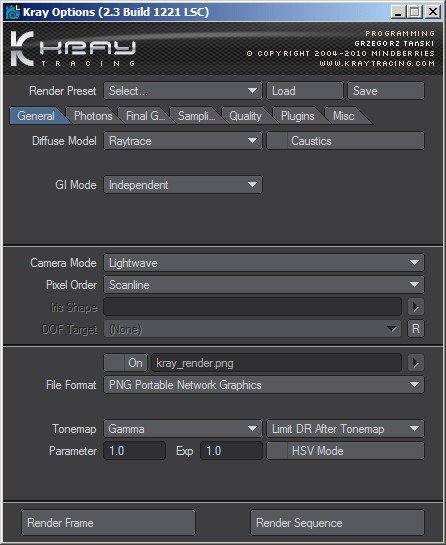Open the Render Preset Select dropdown
Screen dimensions: 446x545
click(183, 91)
